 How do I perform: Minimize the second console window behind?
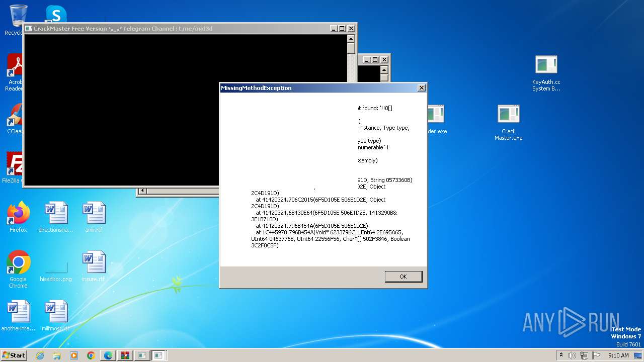pyautogui.click(x=367, y=59)
